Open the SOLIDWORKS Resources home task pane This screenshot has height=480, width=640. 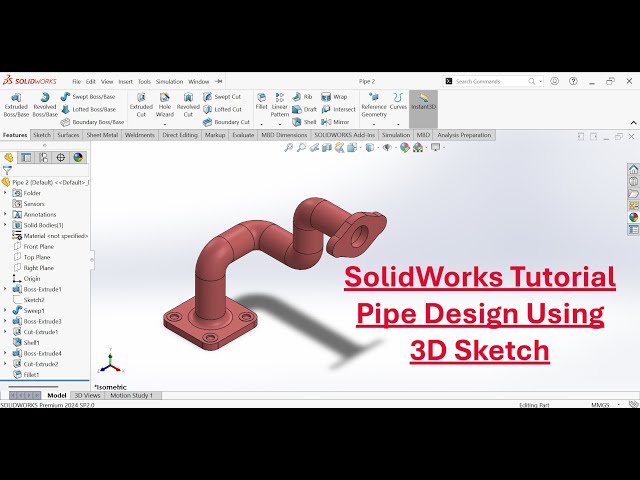tap(633, 169)
